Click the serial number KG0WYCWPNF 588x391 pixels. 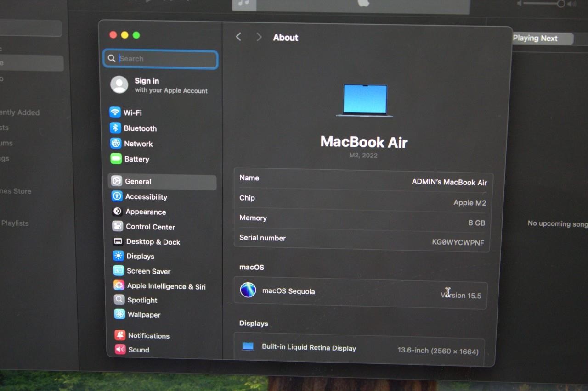coord(458,242)
